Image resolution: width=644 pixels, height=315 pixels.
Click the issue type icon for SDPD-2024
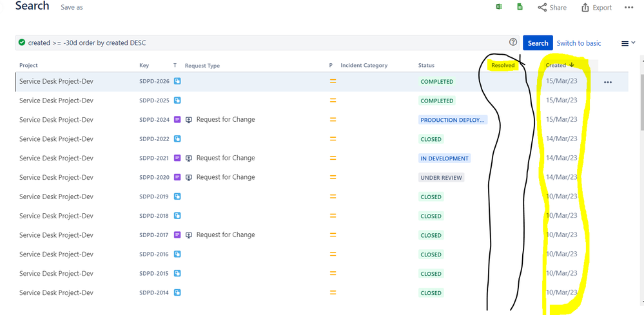[x=177, y=120]
